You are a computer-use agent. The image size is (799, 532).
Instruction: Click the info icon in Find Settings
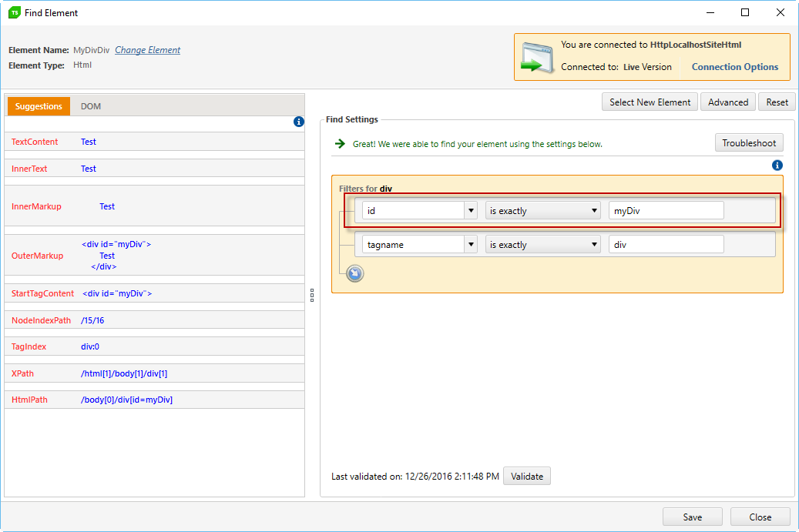pos(777,166)
